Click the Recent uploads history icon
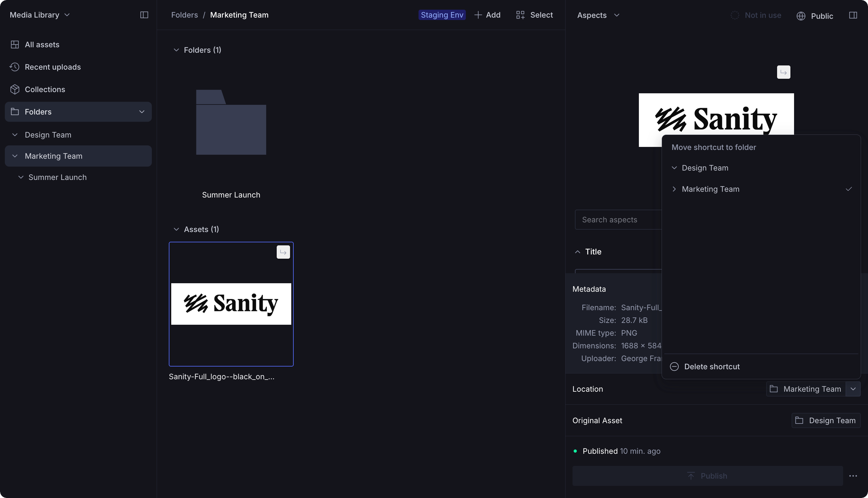The image size is (868, 498). tap(15, 67)
